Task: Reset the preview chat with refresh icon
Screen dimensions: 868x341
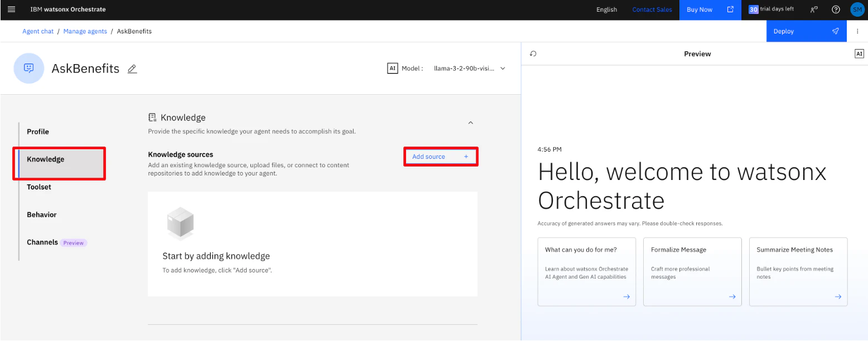Action: tap(533, 54)
